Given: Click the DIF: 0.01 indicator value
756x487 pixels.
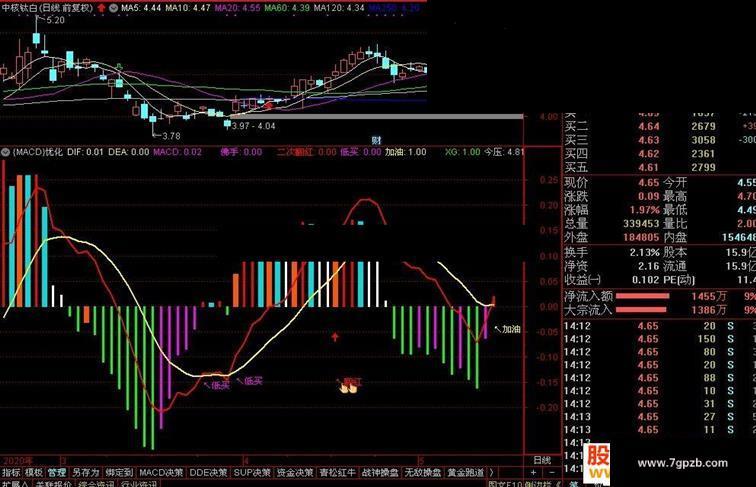Looking at the screenshot, I should coord(85,152).
